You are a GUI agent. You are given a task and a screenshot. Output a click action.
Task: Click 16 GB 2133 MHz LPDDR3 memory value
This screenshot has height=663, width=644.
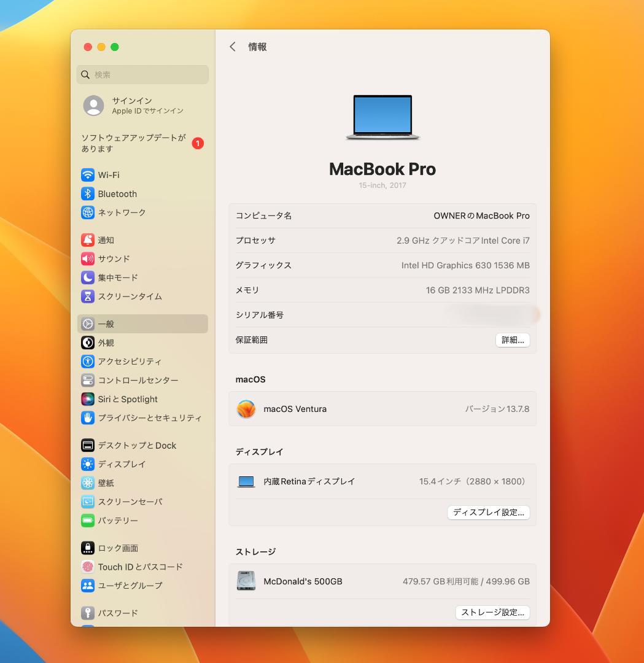(x=478, y=290)
